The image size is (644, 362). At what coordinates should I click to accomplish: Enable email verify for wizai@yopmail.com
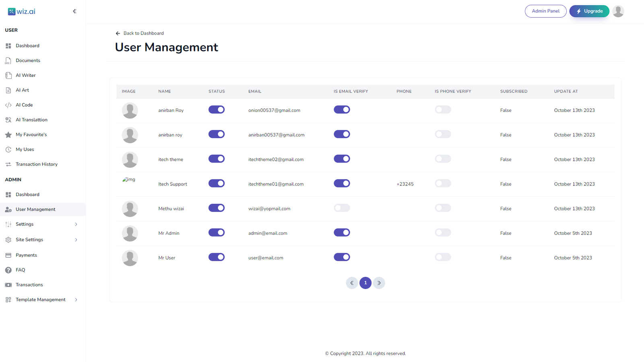click(342, 208)
